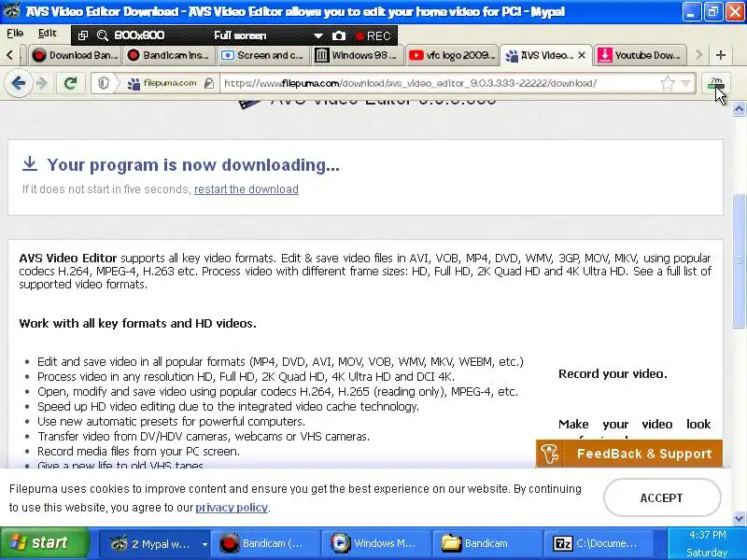Image resolution: width=747 pixels, height=560 pixels.
Task: Open the Windows start menu
Action: (x=45, y=543)
